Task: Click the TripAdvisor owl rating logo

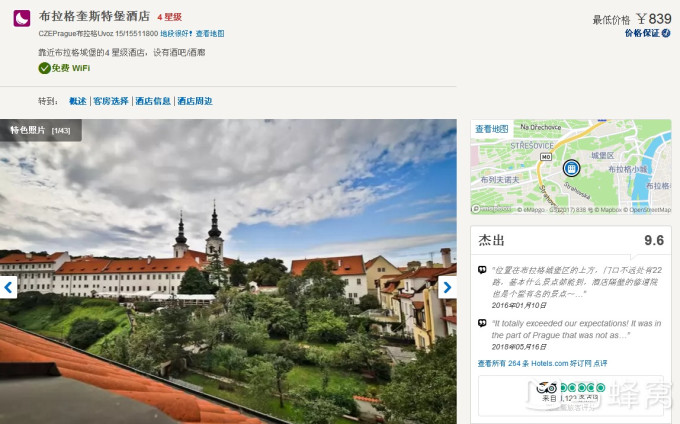Action: 545,388
